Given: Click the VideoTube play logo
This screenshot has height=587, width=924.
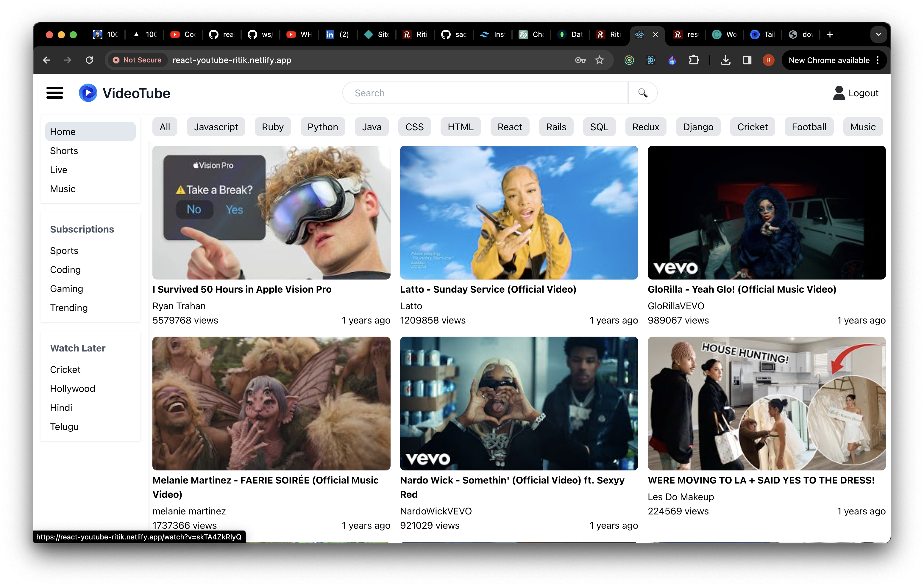Looking at the screenshot, I should tap(88, 92).
